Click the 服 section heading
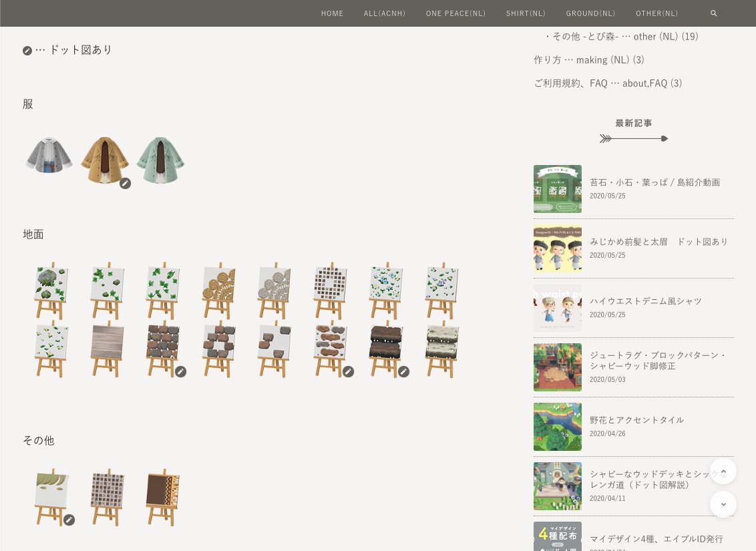 coord(28,104)
